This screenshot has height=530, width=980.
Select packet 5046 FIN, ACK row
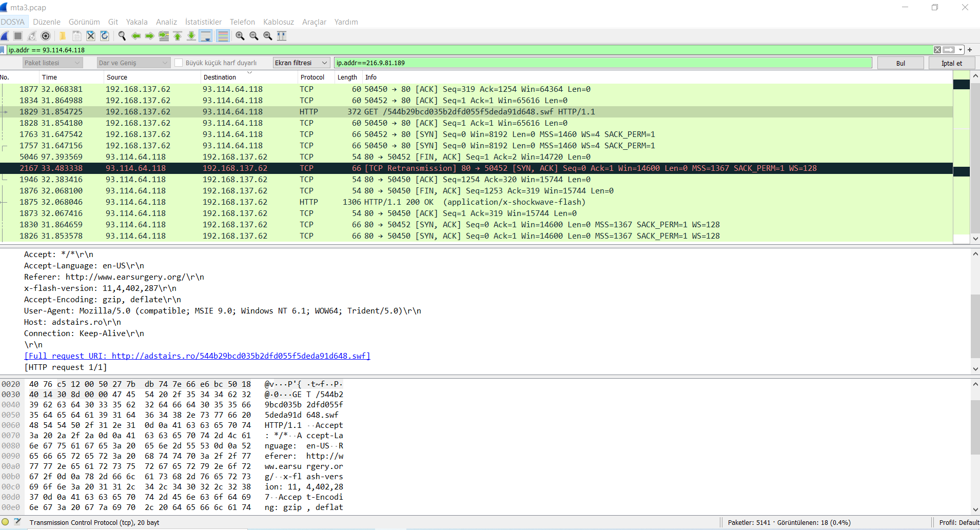point(476,157)
